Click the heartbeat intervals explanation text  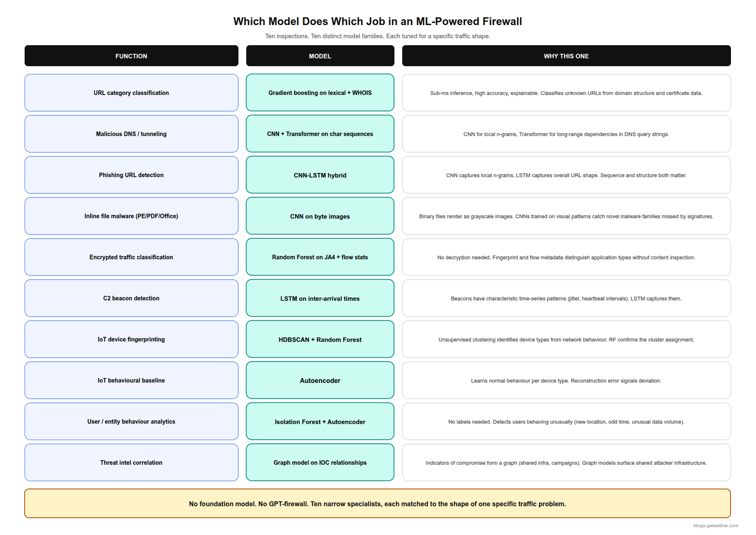566,299
